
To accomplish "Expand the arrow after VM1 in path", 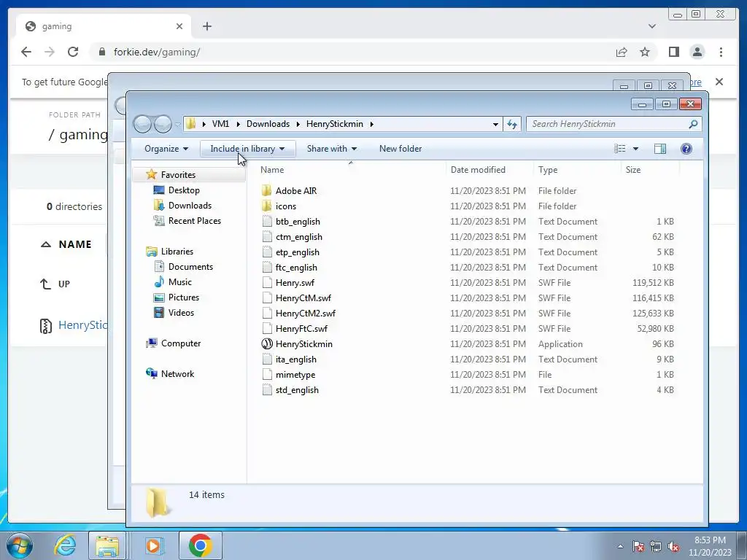I will 238,124.
